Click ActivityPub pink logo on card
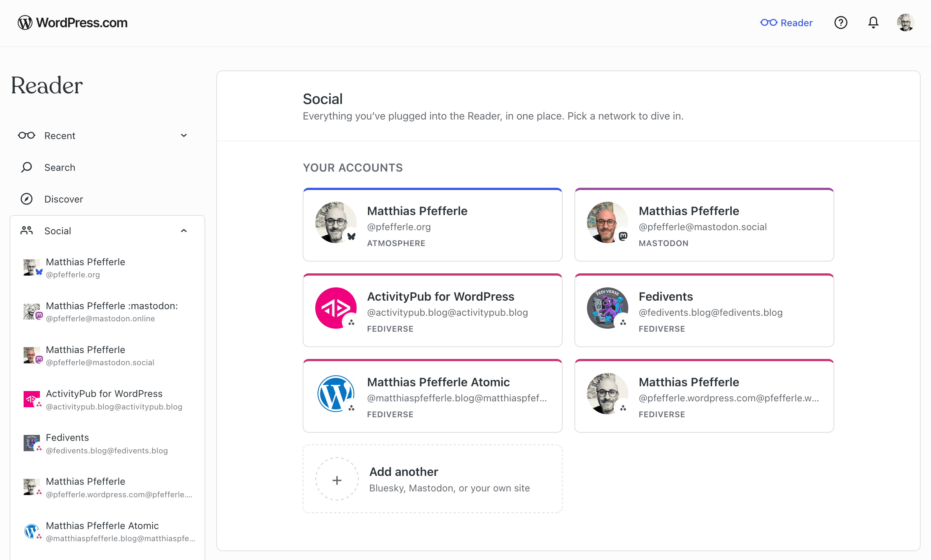Viewport: 931px width, 560px height. 336,308
